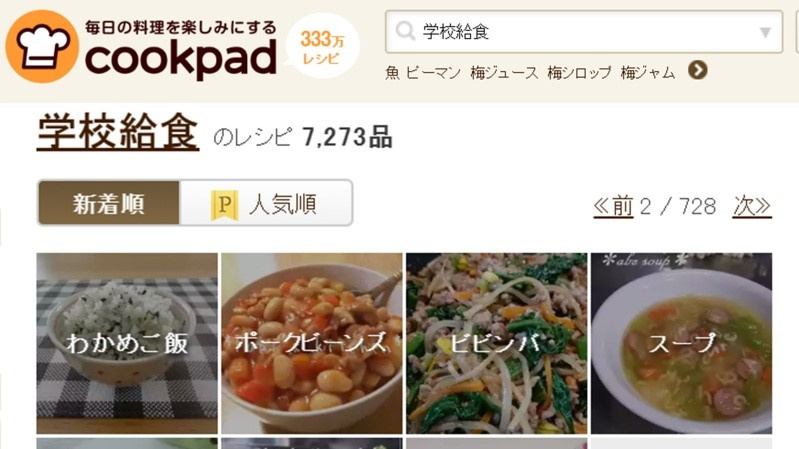Click the cookpad wordmark text logo
This screenshot has height=449, width=799.
coord(181,59)
